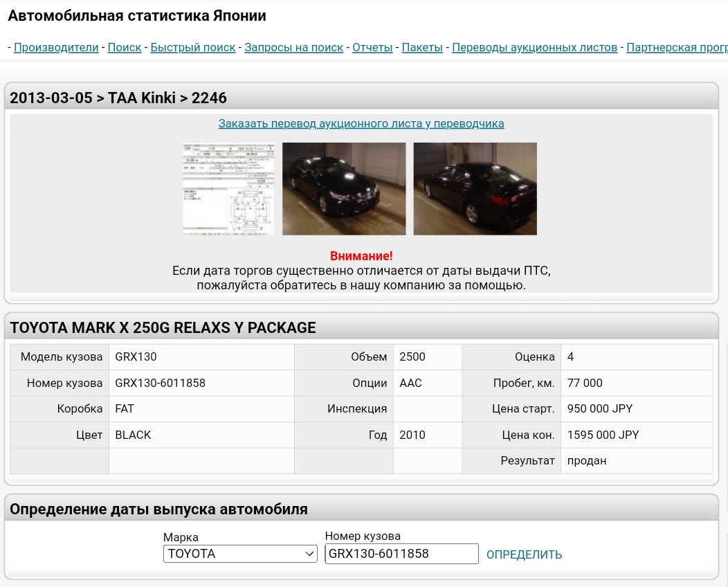Open the Отчеты link
This screenshot has height=587, width=728.
pos(372,47)
